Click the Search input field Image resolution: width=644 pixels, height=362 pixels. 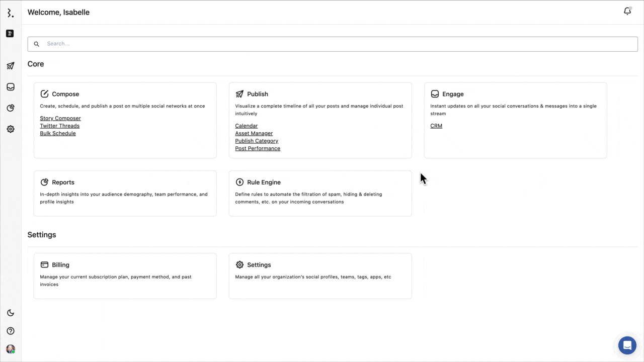click(x=333, y=44)
